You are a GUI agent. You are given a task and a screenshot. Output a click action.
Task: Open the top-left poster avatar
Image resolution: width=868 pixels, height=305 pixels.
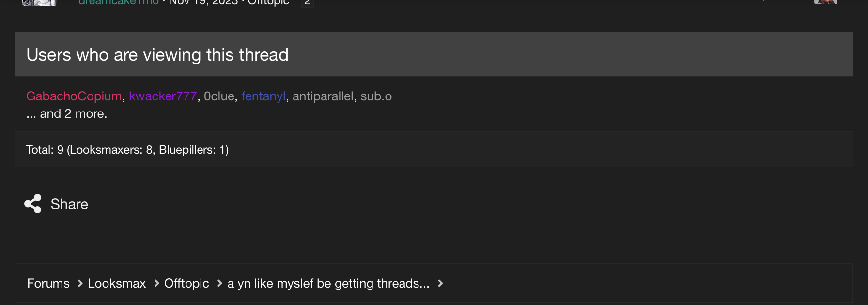pos(39,2)
